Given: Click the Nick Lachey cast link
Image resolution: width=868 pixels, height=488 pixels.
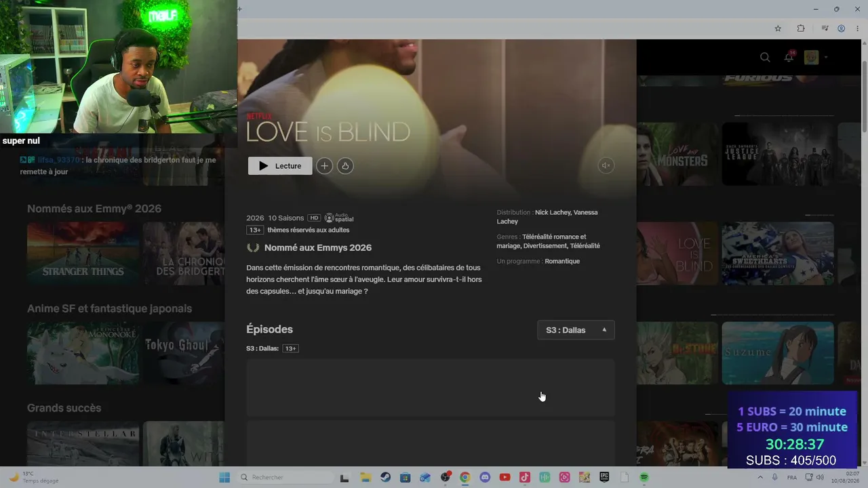Looking at the screenshot, I should [x=552, y=213].
